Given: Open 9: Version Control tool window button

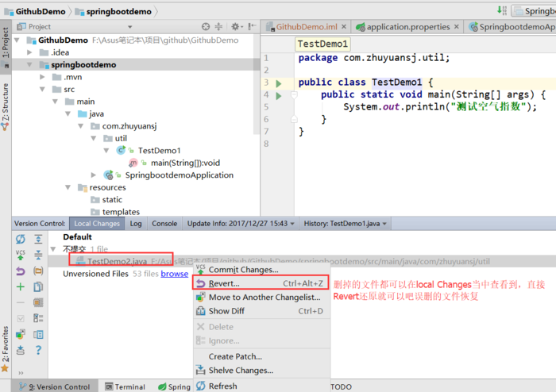Looking at the screenshot, I should [55, 386].
